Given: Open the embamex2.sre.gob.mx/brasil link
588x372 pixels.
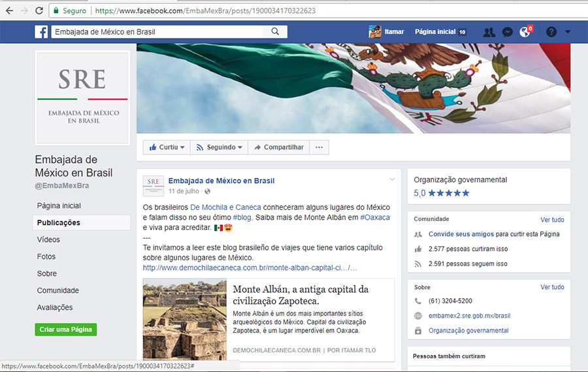Looking at the screenshot, I should [x=469, y=316].
